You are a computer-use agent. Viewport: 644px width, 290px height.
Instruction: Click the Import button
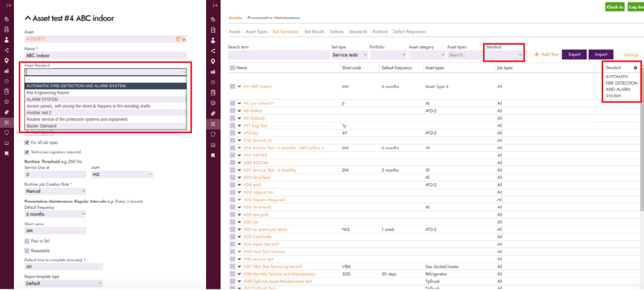pos(601,54)
